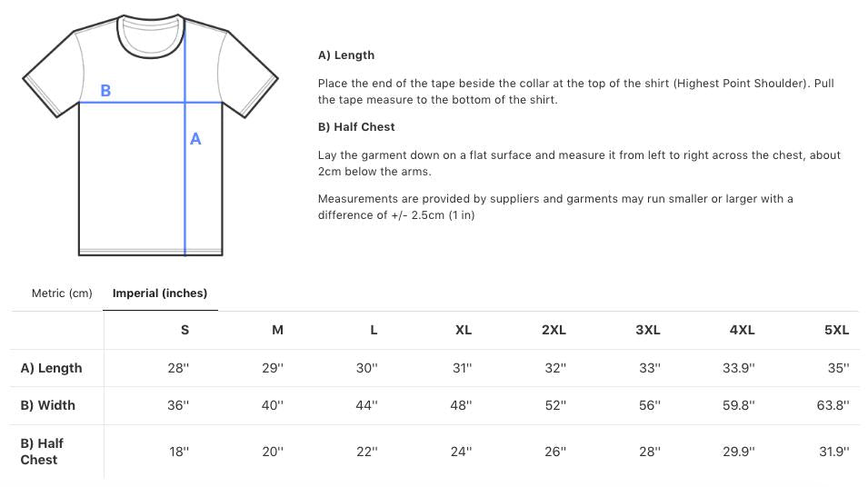Click the B) Half Chest description heading

[x=356, y=126]
